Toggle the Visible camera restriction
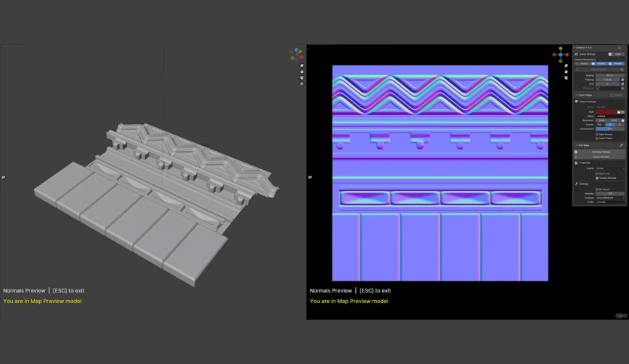629x364 pixels. tap(600, 64)
